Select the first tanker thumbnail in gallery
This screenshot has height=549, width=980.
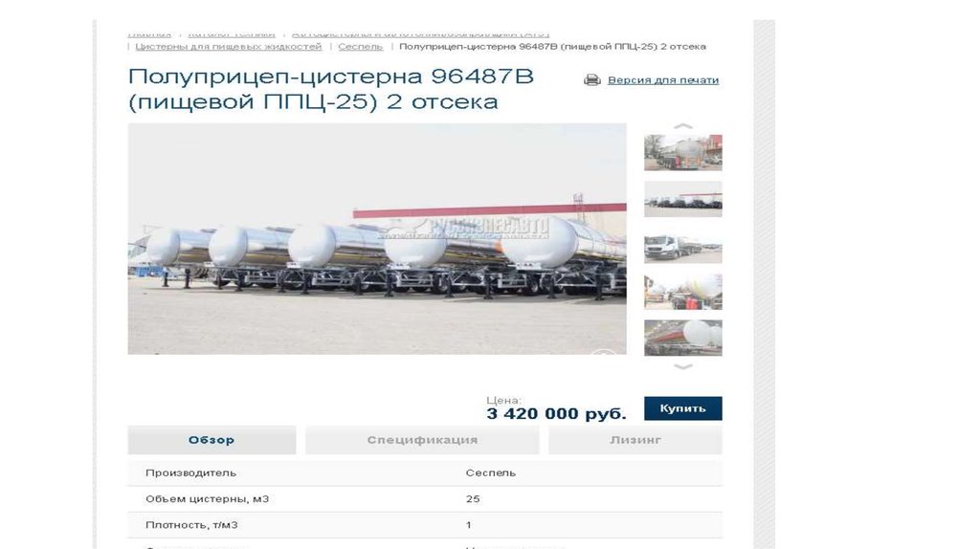683,152
